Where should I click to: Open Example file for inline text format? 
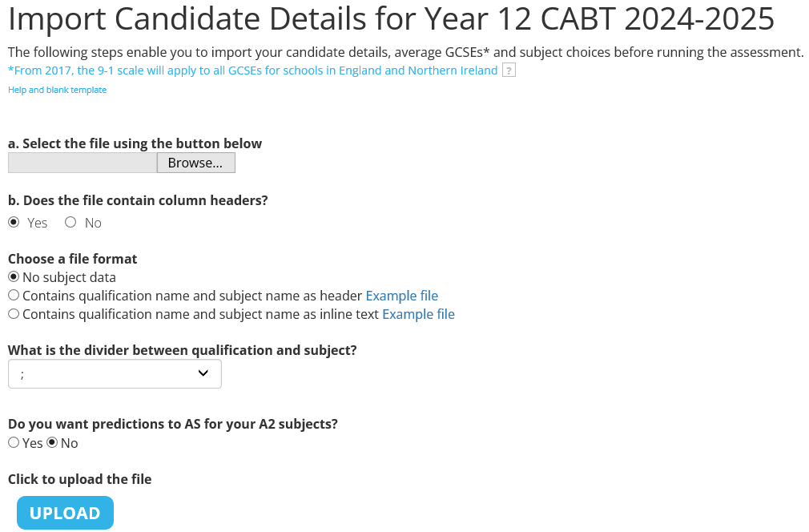(x=418, y=314)
